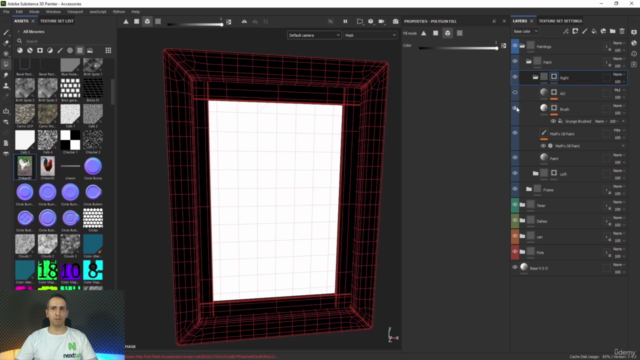The width and height of the screenshot is (640, 360).
Task: Adjust the Color slider in Properties
Action: click(x=458, y=48)
